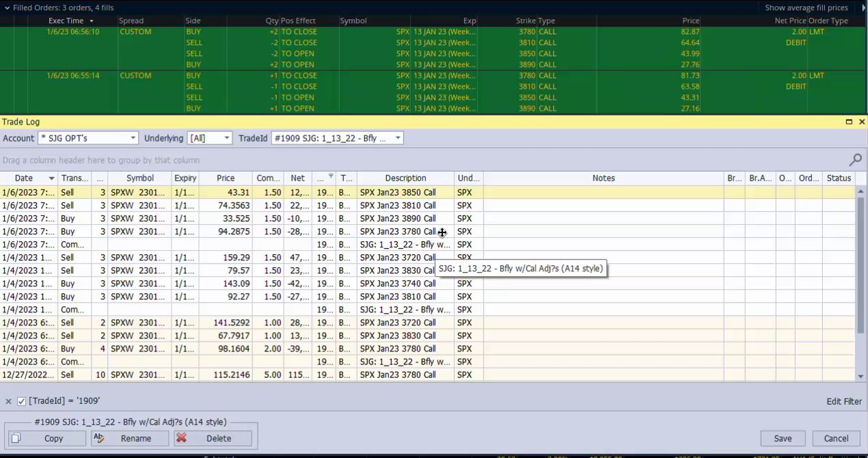Viewport: 868px width, 458px height.
Task: Click the Status column header
Action: pyautogui.click(x=839, y=178)
